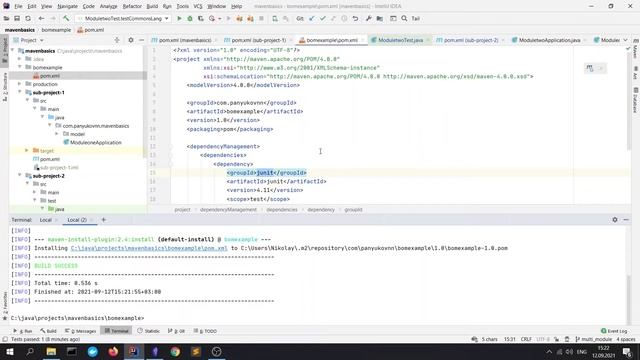Select the Local terminal tab
Screen dimensions: 640x360
pyautogui.click(x=45, y=220)
